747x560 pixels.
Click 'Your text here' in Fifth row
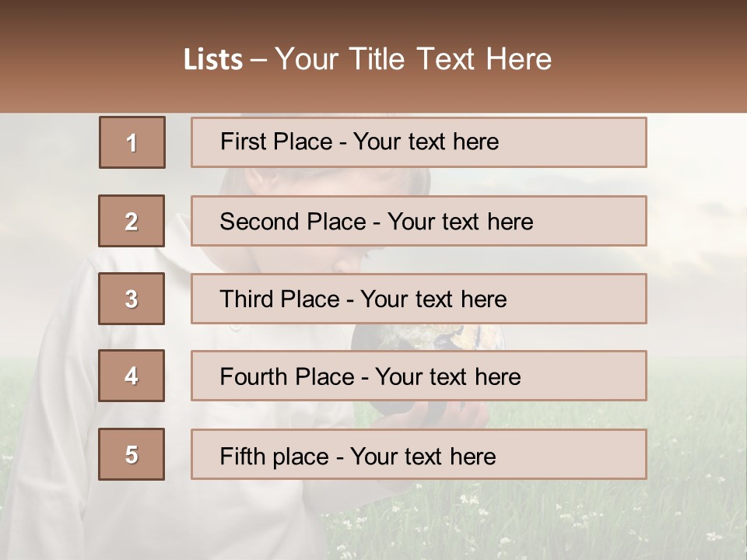pyautogui.click(x=423, y=456)
